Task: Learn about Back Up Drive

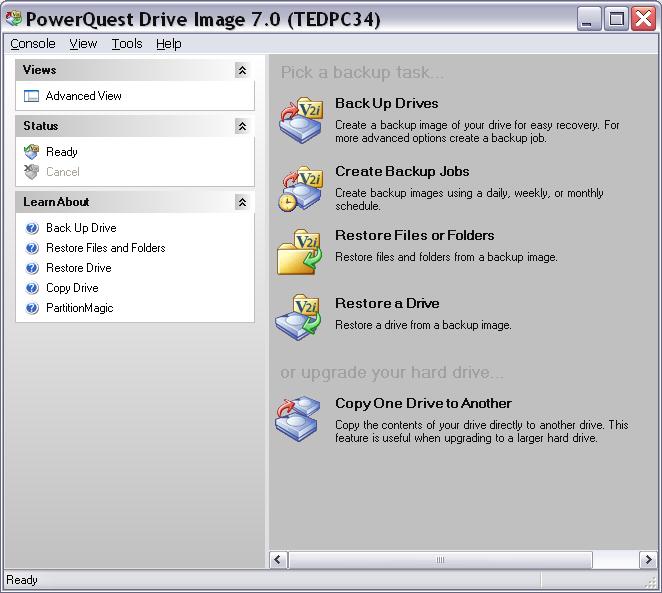Action: [81, 228]
